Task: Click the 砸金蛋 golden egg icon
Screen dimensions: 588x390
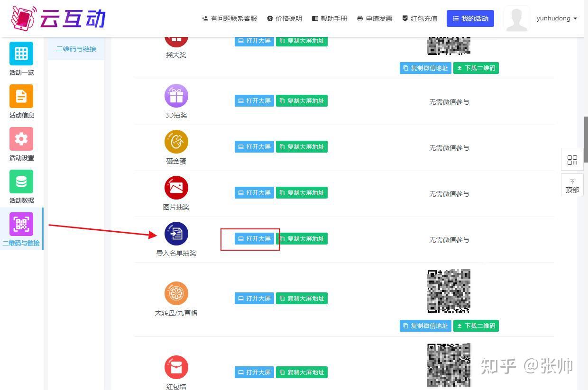Action: pyautogui.click(x=176, y=142)
